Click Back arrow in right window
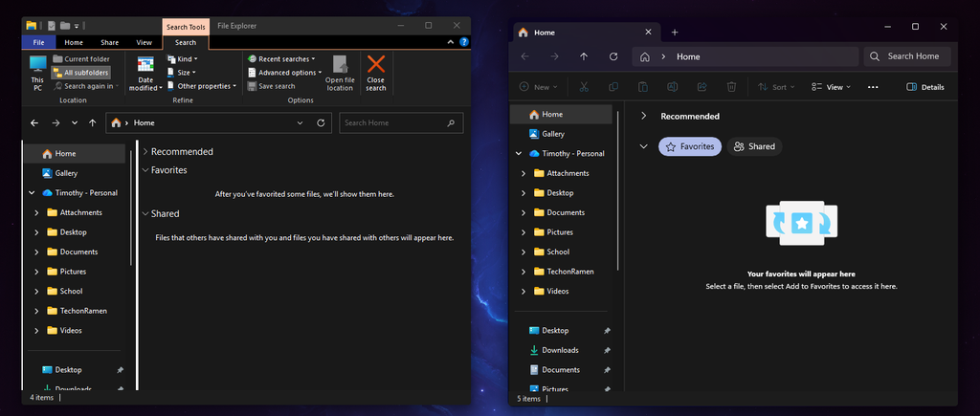Screen dimensions: 980x416 click(x=525, y=56)
